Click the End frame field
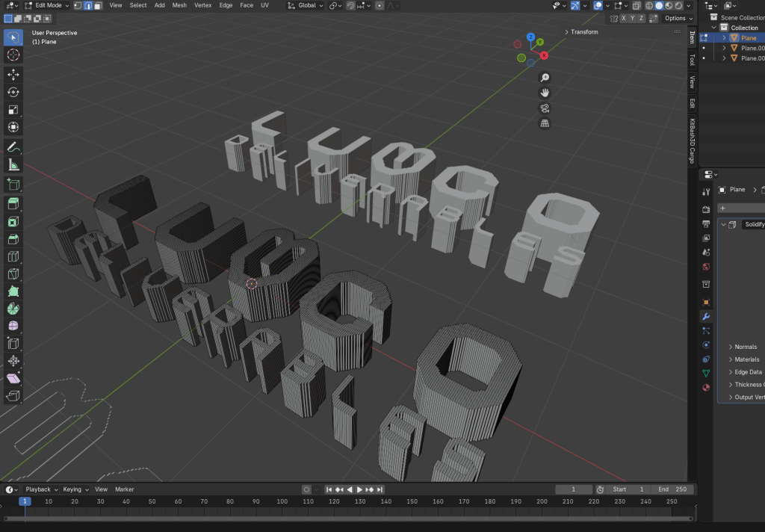This screenshot has height=532, width=765. pyautogui.click(x=672, y=489)
